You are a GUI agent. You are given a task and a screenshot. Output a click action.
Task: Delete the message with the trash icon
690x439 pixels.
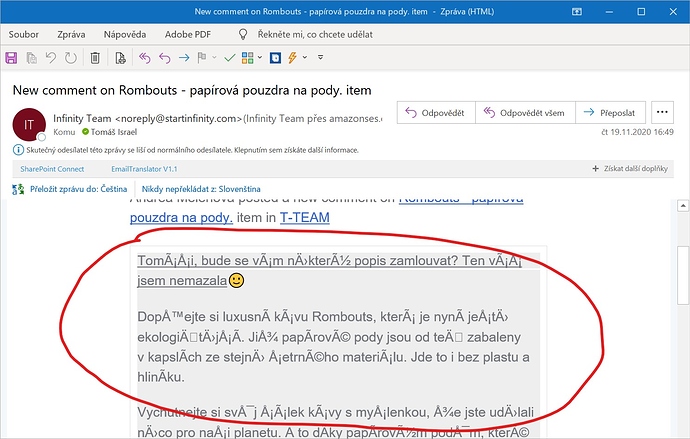pyautogui.click(x=95, y=58)
